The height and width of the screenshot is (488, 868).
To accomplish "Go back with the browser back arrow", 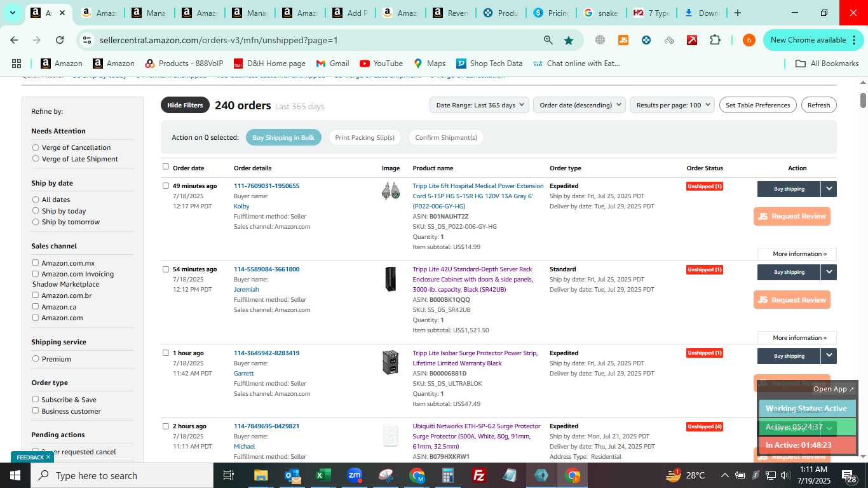I will tap(14, 40).
